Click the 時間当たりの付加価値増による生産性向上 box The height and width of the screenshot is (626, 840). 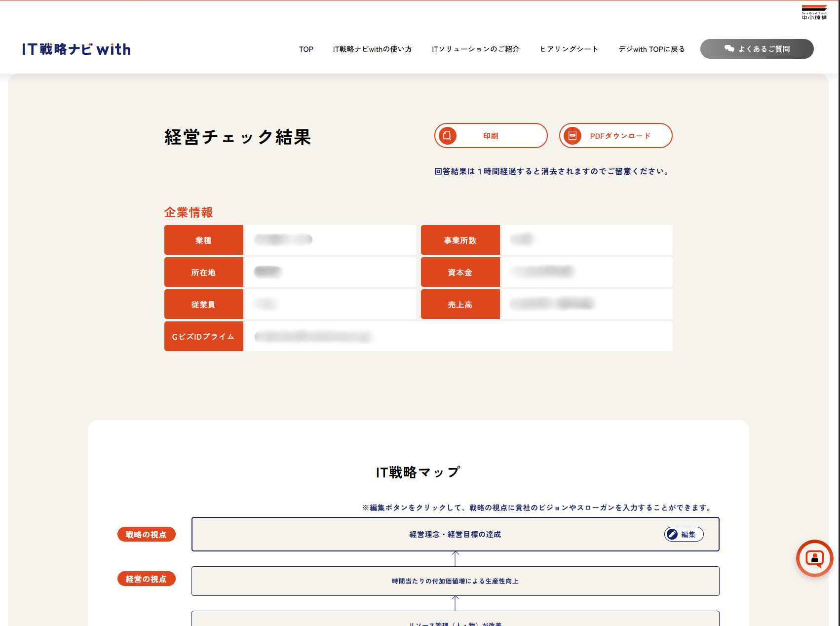[455, 581]
